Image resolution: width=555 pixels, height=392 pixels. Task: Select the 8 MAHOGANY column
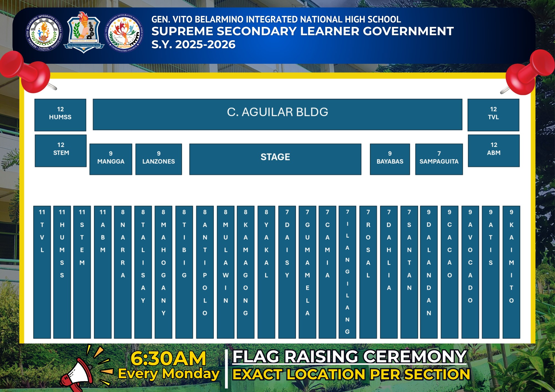coord(164,272)
